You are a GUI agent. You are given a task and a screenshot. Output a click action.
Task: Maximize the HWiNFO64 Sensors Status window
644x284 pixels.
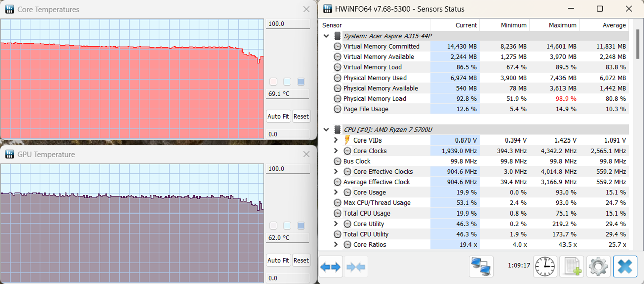[600, 9]
